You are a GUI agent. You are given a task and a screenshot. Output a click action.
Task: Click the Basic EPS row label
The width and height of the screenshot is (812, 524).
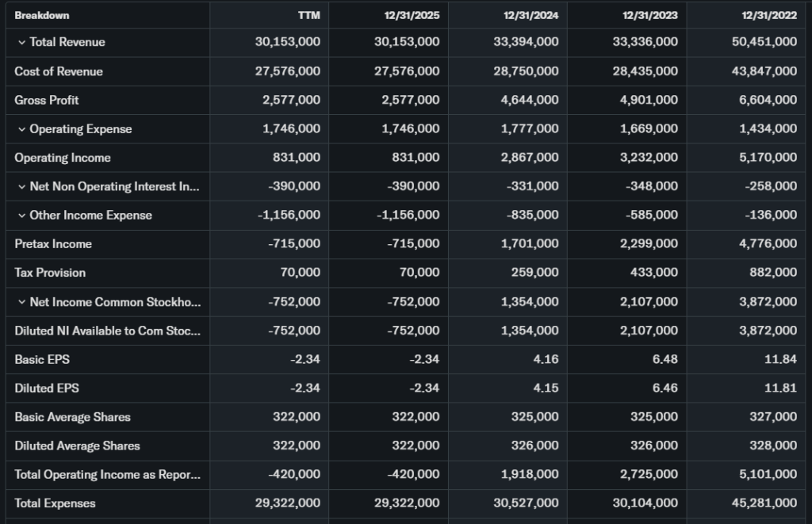[x=42, y=359]
